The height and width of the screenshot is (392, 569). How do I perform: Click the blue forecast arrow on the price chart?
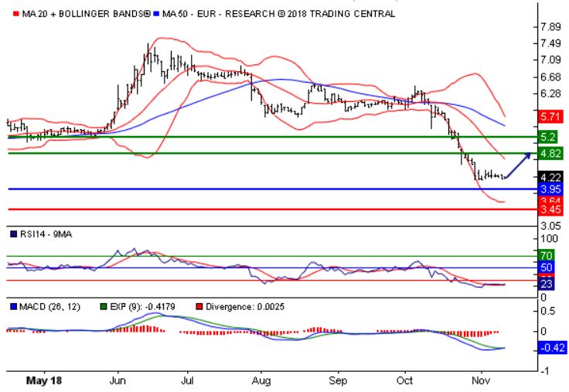tap(519, 165)
